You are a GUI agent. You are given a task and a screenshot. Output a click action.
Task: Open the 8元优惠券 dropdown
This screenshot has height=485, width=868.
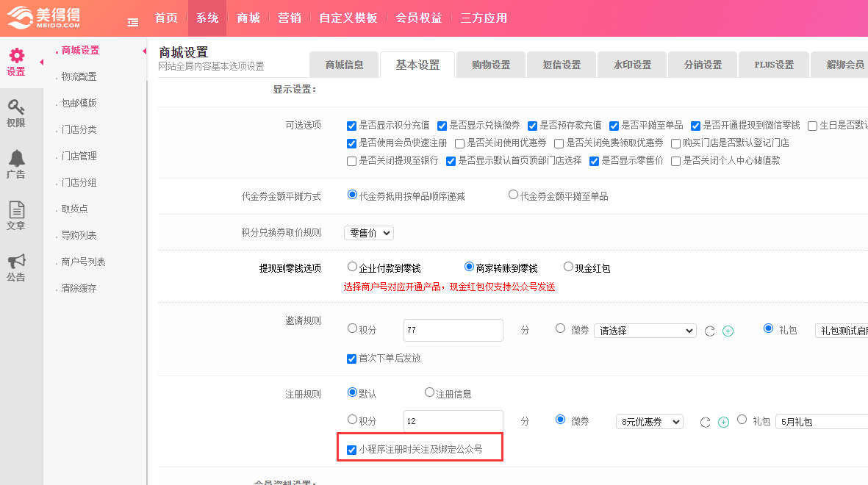(649, 422)
